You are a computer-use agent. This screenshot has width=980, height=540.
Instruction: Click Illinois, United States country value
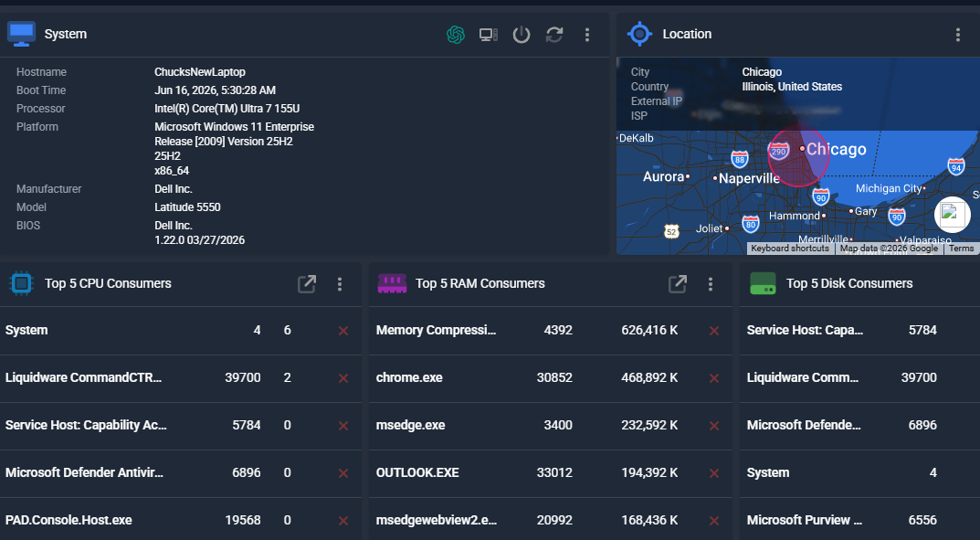point(792,86)
